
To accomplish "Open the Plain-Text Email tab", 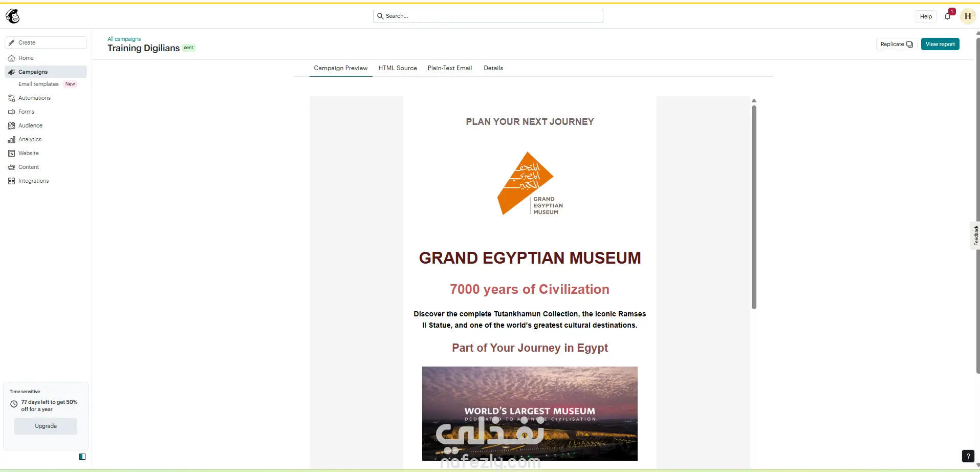I will [450, 68].
